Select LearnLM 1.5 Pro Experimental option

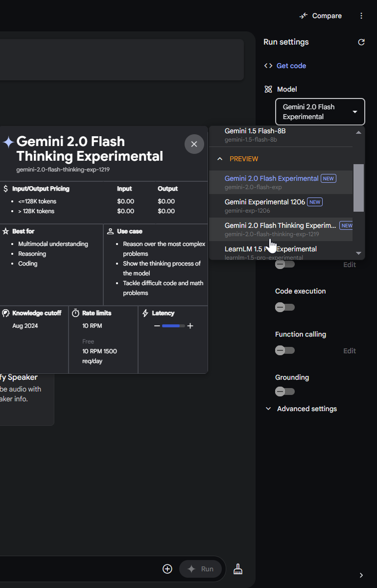click(x=281, y=250)
